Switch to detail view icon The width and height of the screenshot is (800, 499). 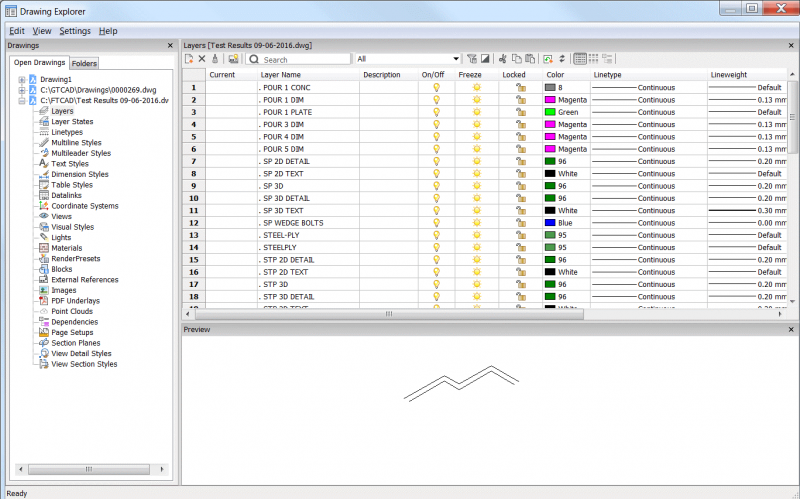(580, 59)
